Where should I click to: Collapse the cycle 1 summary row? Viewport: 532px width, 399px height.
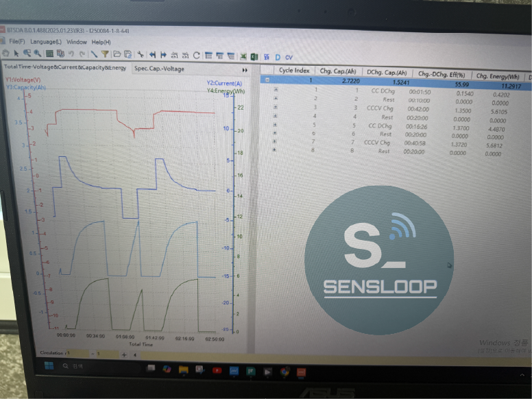267,80
